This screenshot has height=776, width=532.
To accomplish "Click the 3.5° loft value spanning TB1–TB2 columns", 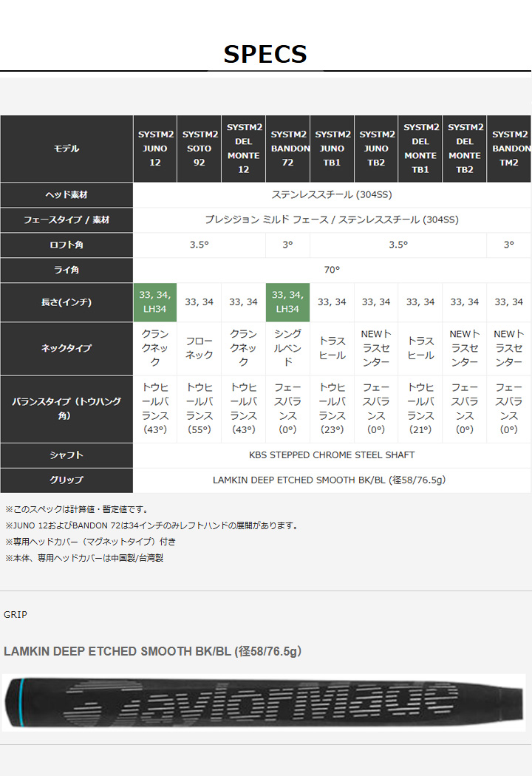I will tap(398, 245).
